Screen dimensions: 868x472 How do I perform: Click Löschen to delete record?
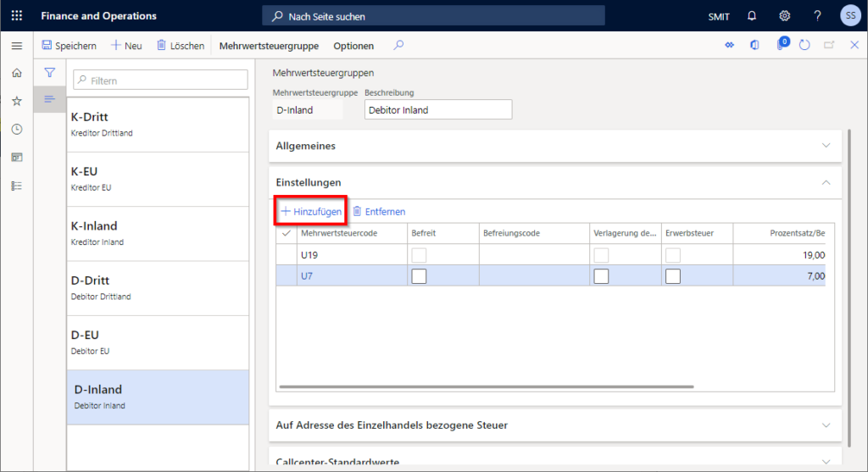pos(181,46)
